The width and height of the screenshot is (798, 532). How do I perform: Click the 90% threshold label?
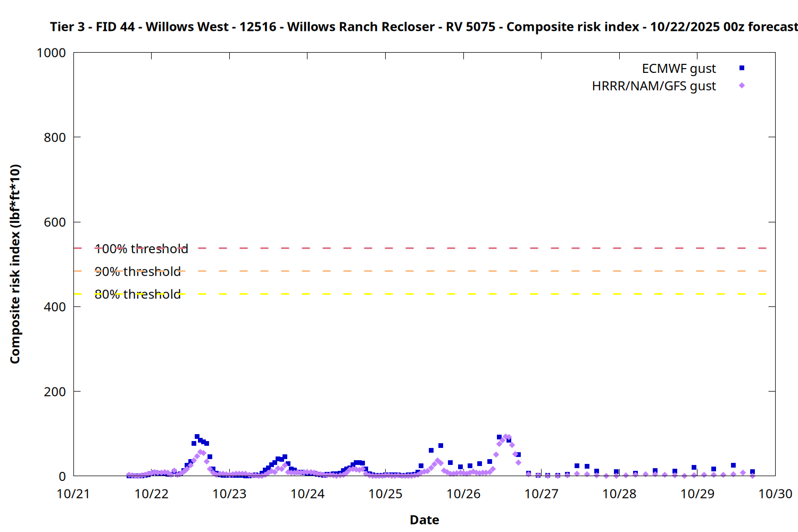coord(137,271)
